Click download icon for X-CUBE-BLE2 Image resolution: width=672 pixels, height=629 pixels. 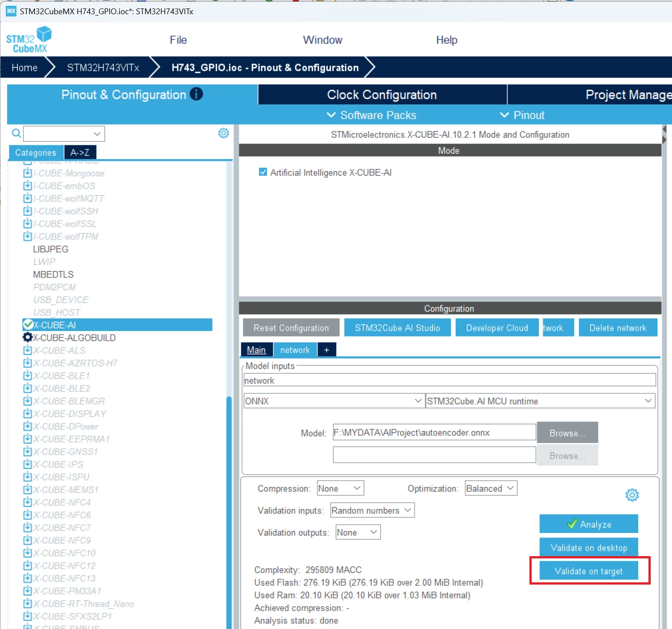[x=28, y=388]
